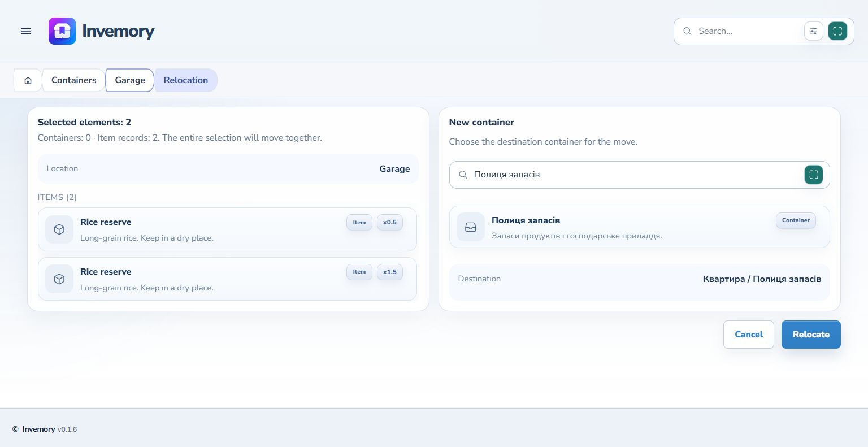Launch scanner from header search bar
This screenshot has width=868, height=447.
pyautogui.click(x=837, y=31)
